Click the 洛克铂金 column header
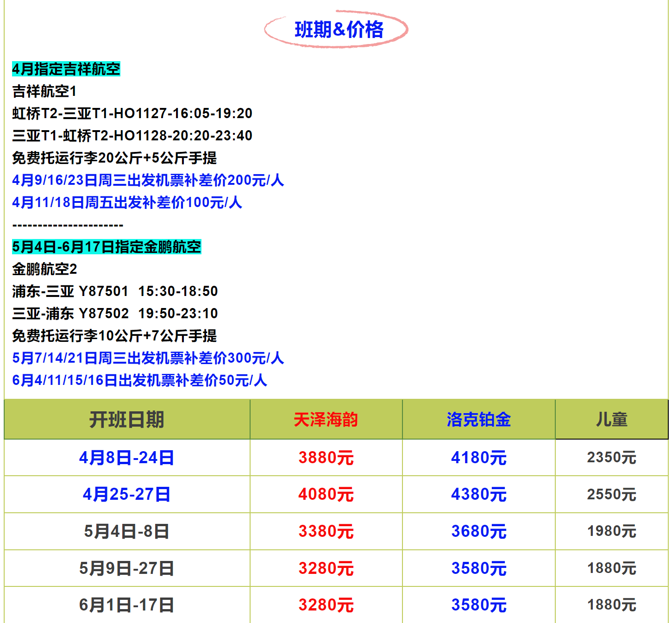Screen dimensions: 672x623 (x=479, y=420)
